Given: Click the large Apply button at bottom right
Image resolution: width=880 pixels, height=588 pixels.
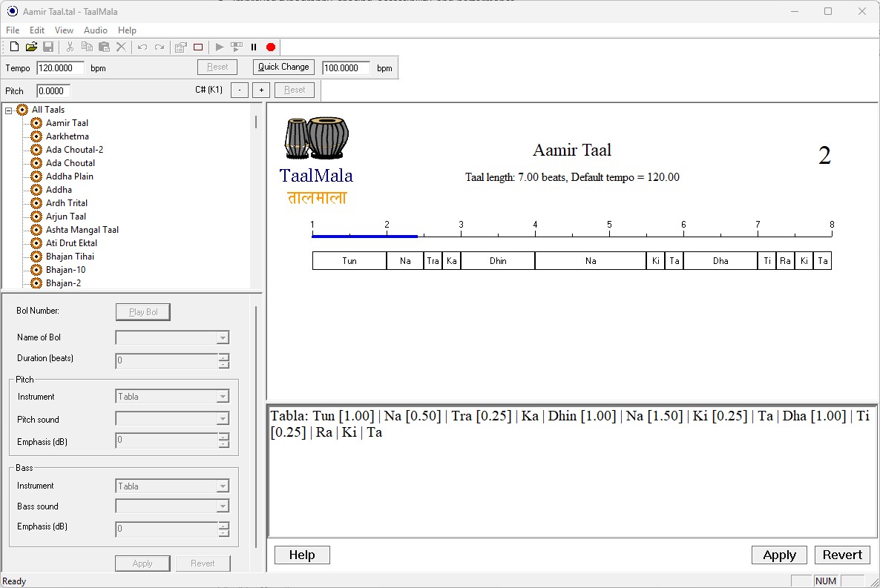Looking at the screenshot, I should pos(779,555).
